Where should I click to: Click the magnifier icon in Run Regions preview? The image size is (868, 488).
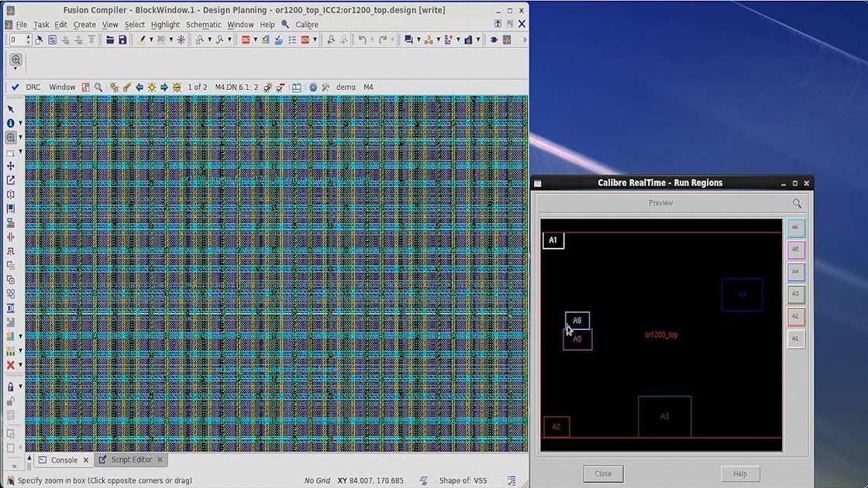[x=797, y=204]
